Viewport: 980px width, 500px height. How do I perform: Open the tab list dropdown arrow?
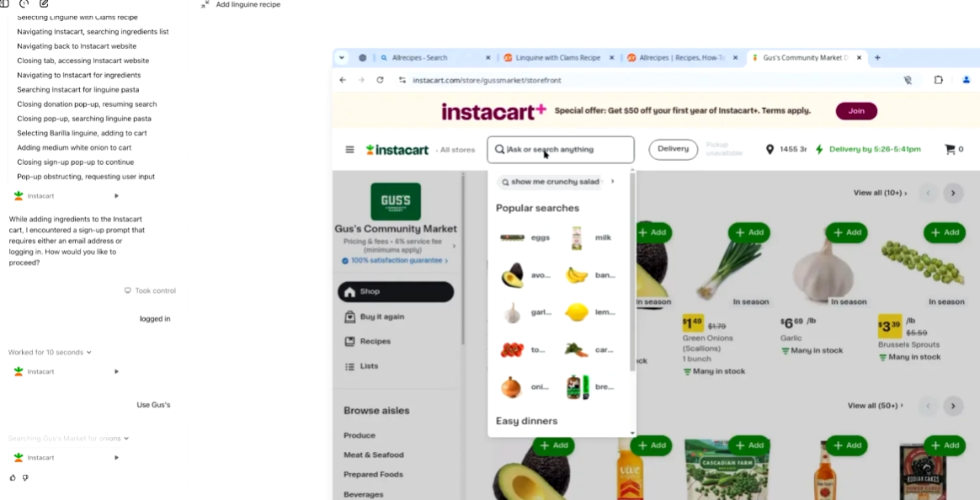342,57
